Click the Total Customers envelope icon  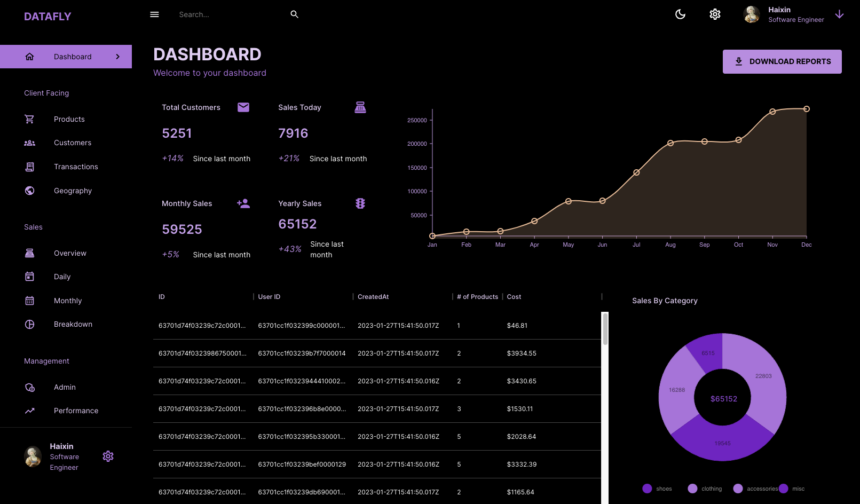click(243, 107)
